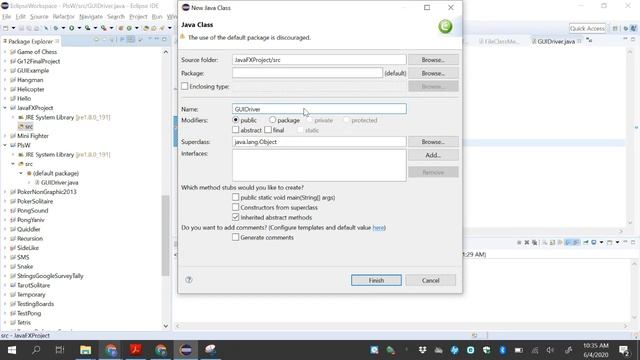
Task: Select the public modifier radio button
Action: point(236,120)
